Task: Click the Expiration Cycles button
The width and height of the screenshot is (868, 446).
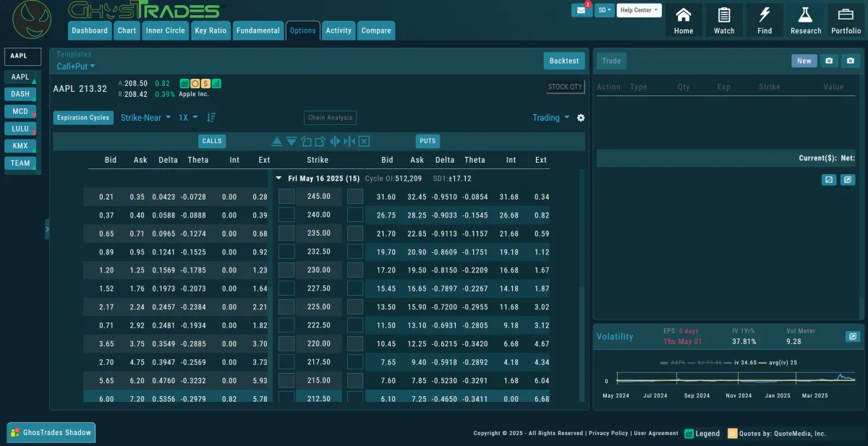Action: tap(83, 118)
